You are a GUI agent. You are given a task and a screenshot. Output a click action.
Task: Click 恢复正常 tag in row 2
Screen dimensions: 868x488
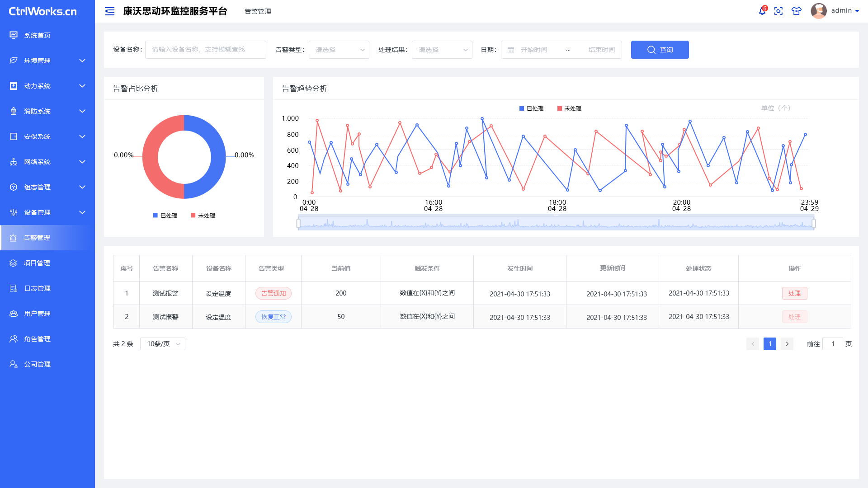click(x=274, y=317)
